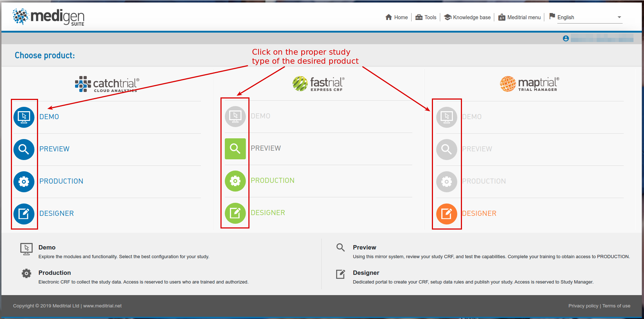Select FastTrial PREVIEW text link
Image resolution: width=644 pixels, height=319 pixels.
(266, 148)
